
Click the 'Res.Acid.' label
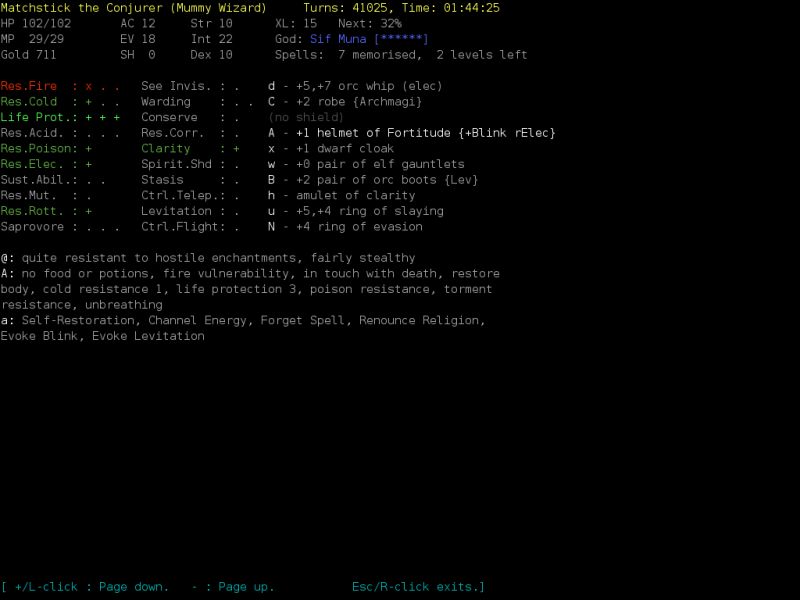click(x=32, y=133)
